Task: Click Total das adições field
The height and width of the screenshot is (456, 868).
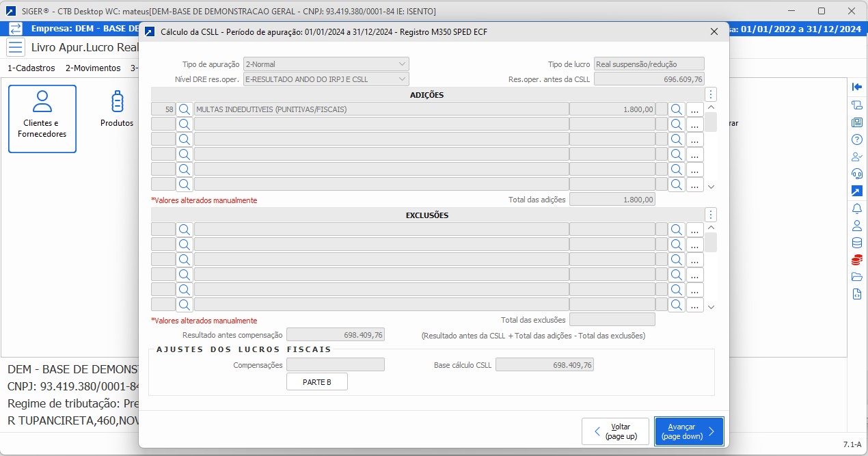Action: (x=612, y=200)
